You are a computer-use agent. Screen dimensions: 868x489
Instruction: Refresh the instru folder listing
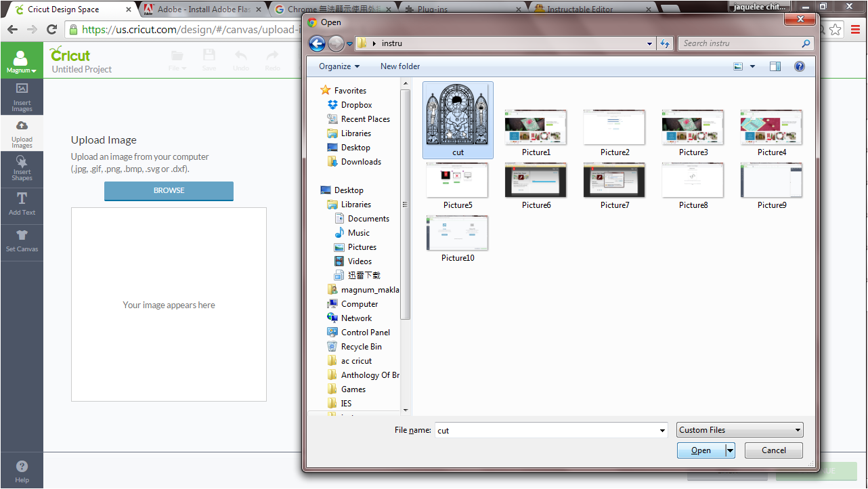click(664, 43)
